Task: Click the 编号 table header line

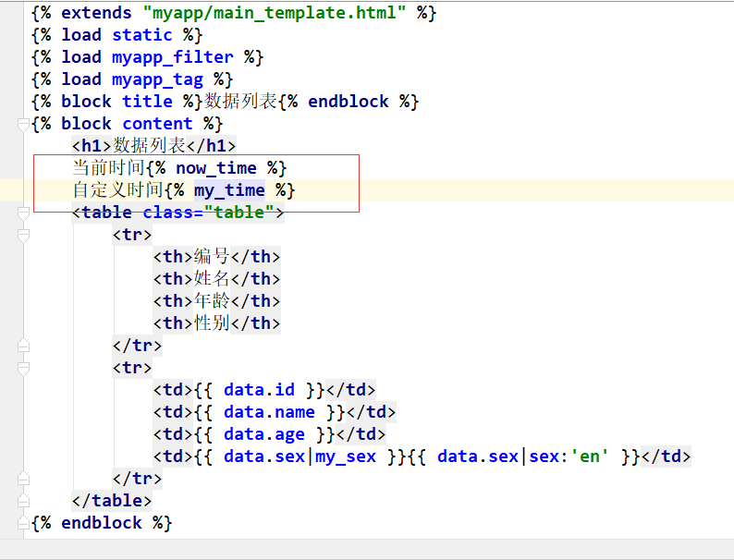Action: coord(216,257)
